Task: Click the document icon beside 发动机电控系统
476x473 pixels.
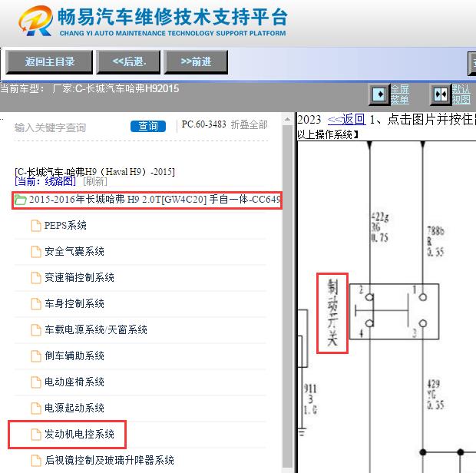Action: 36,435
